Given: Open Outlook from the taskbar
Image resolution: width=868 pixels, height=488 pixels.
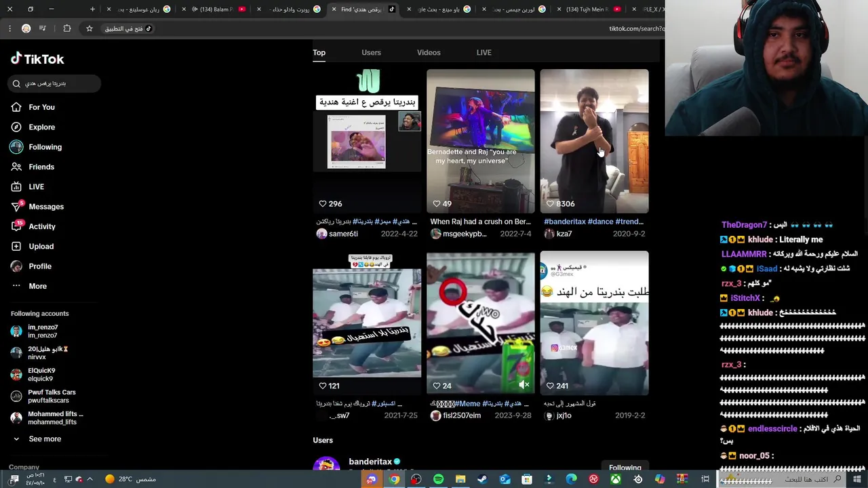Looking at the screenshot, I should coord(505,479).
